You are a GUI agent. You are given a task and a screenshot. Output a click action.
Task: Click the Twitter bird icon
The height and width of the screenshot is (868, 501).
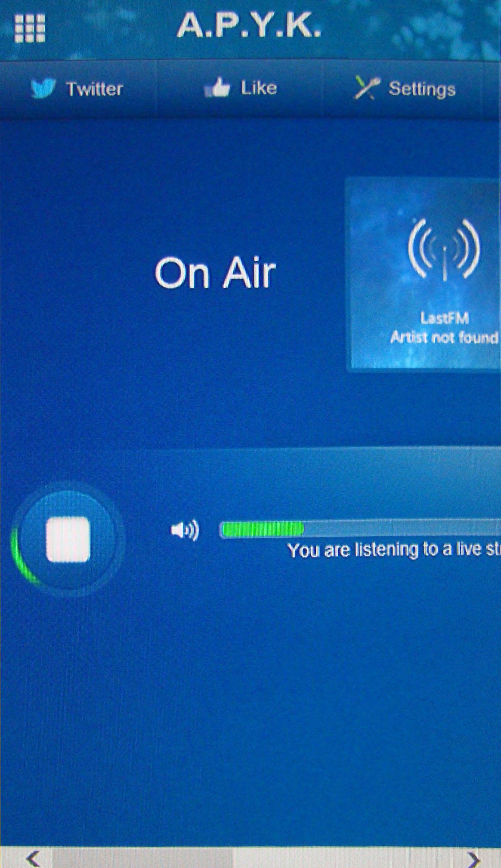tap(43, 88)
